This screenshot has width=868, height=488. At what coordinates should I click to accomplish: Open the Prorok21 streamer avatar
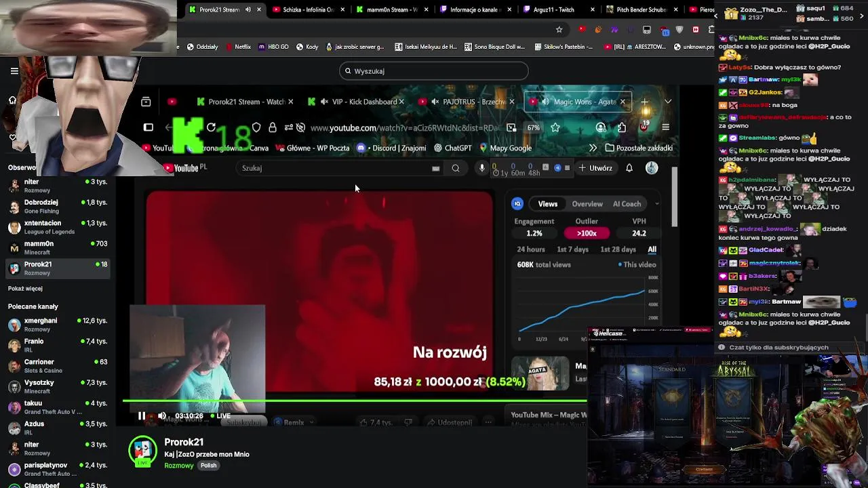(142, 452)
